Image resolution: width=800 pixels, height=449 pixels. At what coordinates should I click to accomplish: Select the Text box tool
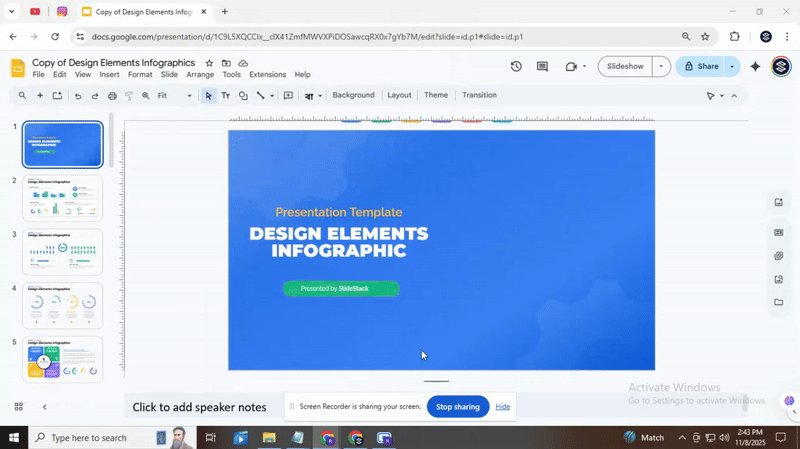tap(225, 96)
